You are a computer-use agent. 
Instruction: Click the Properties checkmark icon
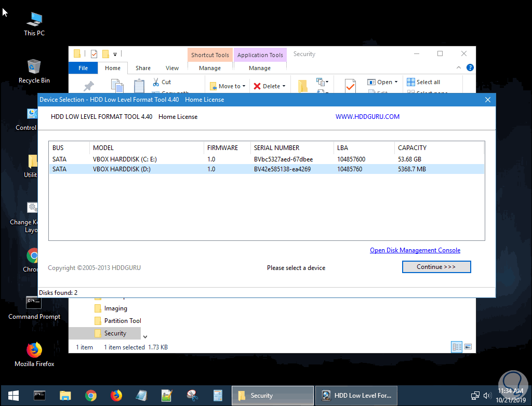(351, 86)
